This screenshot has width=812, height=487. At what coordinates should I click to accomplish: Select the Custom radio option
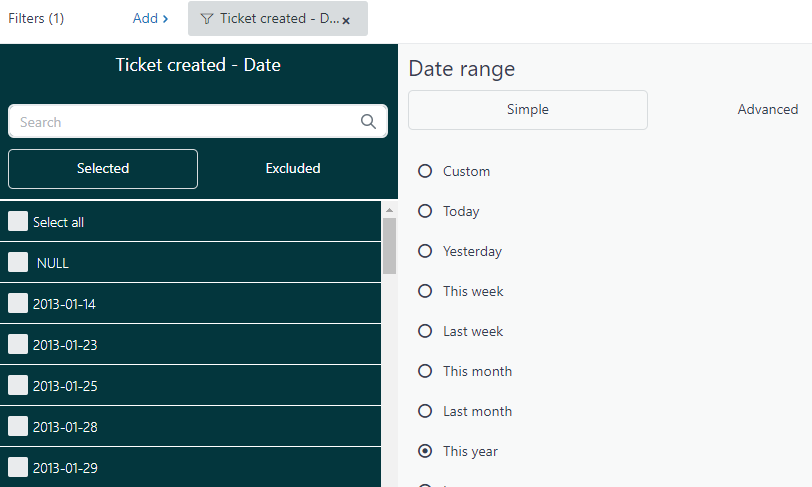[425, 171]
